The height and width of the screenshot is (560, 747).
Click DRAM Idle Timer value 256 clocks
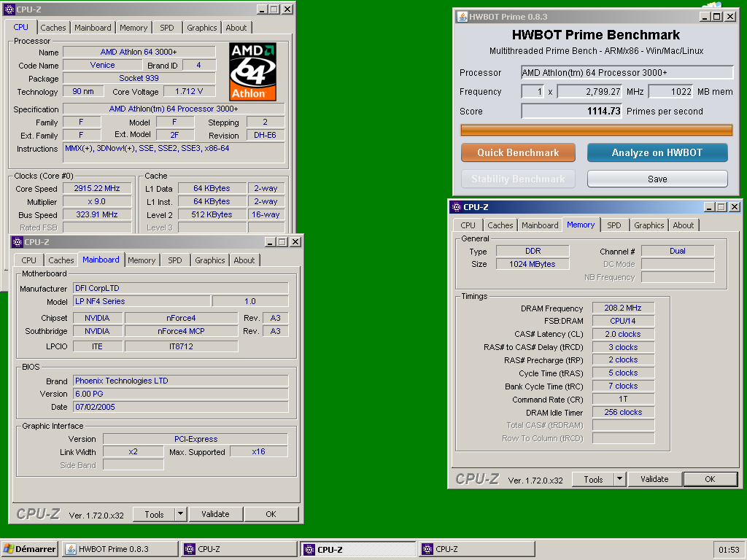click(623, 413)
